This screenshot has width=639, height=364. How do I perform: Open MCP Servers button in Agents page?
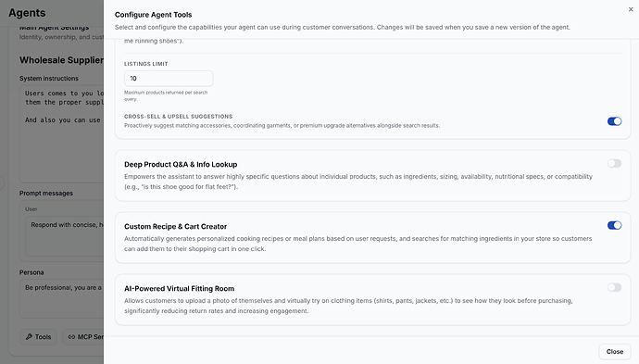click(x=83, y=337)
